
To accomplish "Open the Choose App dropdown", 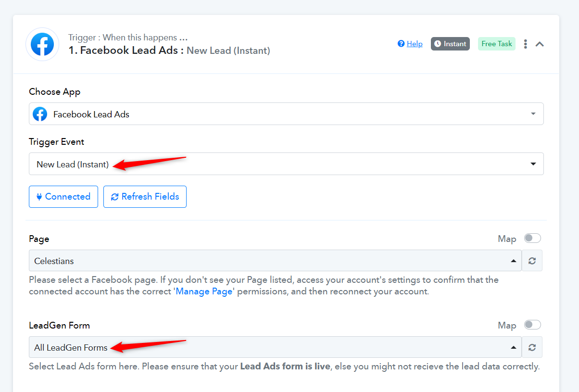I will pos(286,114).
